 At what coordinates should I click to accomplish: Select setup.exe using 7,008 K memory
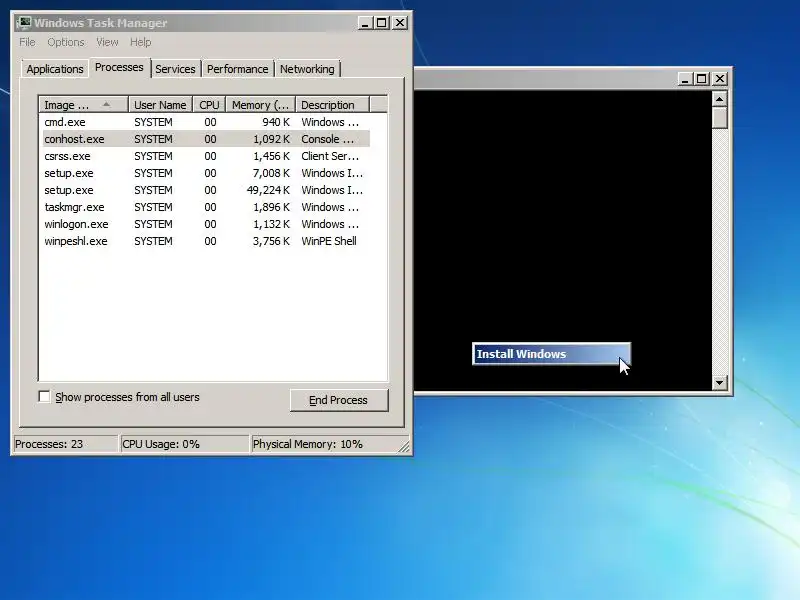tap(206, 173)
